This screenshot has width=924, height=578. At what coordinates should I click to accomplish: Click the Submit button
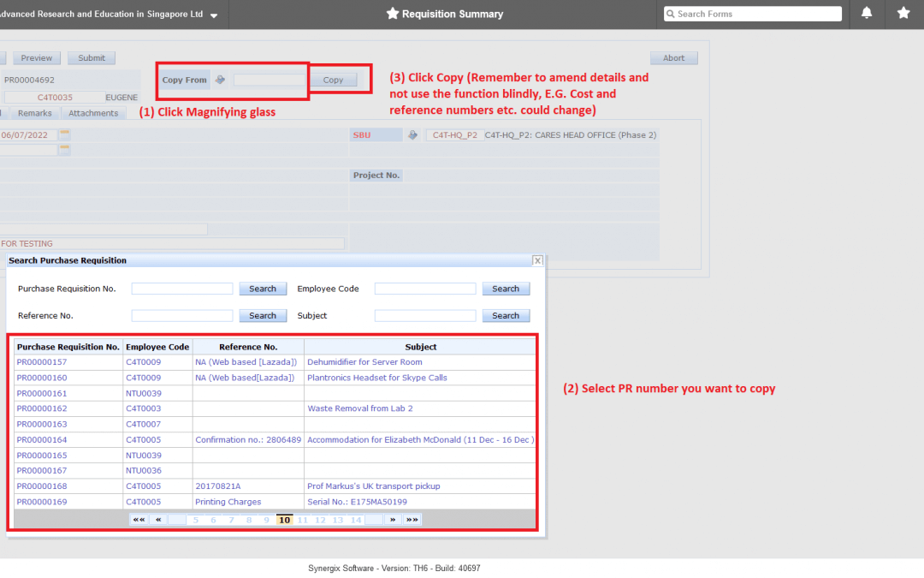(x=92, y=58)
